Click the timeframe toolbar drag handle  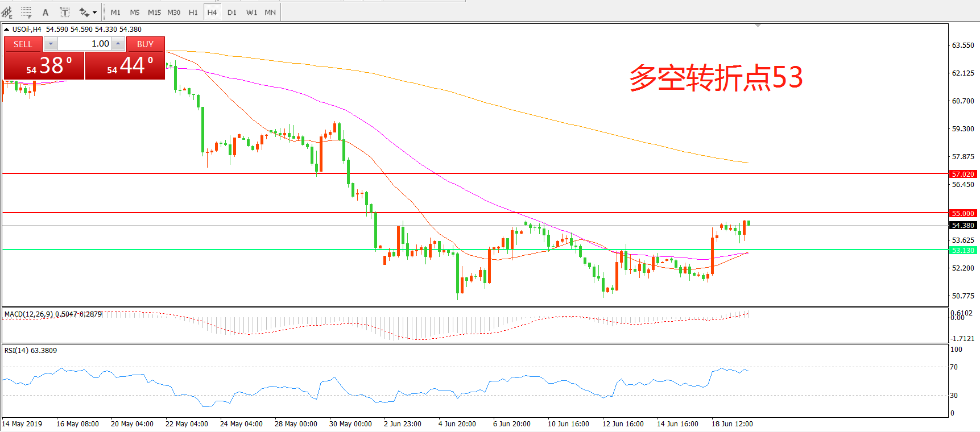[105, 13]
